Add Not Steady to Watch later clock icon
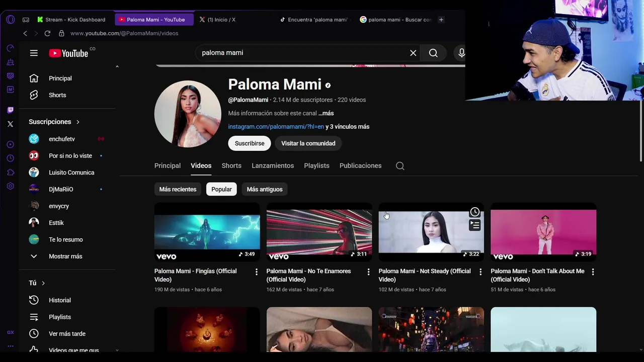This screenshot has width=644, height=362. (474, 212)
